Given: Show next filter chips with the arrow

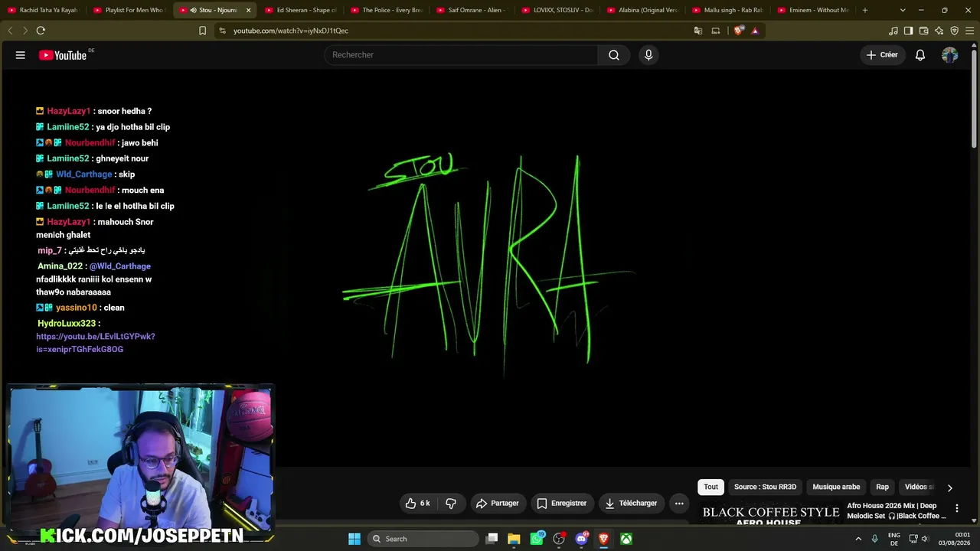Looking at the screenshot, I should (x=949, y=487).
